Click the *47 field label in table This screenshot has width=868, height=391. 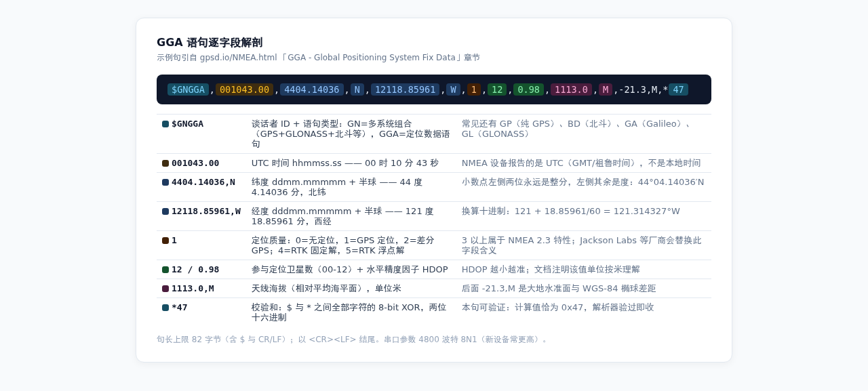(180, 308)
